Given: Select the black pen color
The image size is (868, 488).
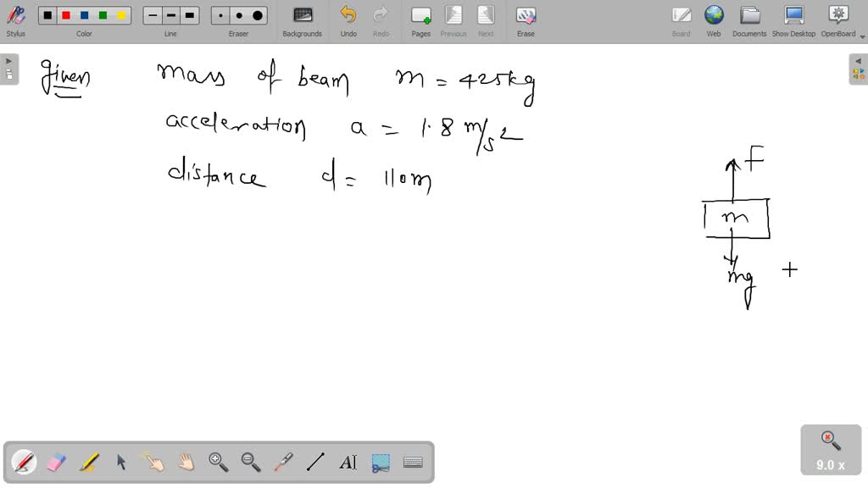Looking at the screenshot, I should click(47, 15).
